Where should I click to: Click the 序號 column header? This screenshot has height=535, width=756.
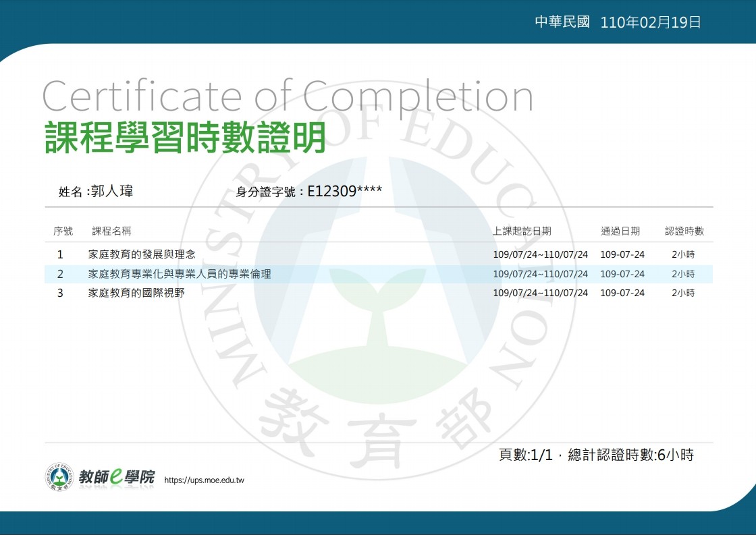[63, 231]
